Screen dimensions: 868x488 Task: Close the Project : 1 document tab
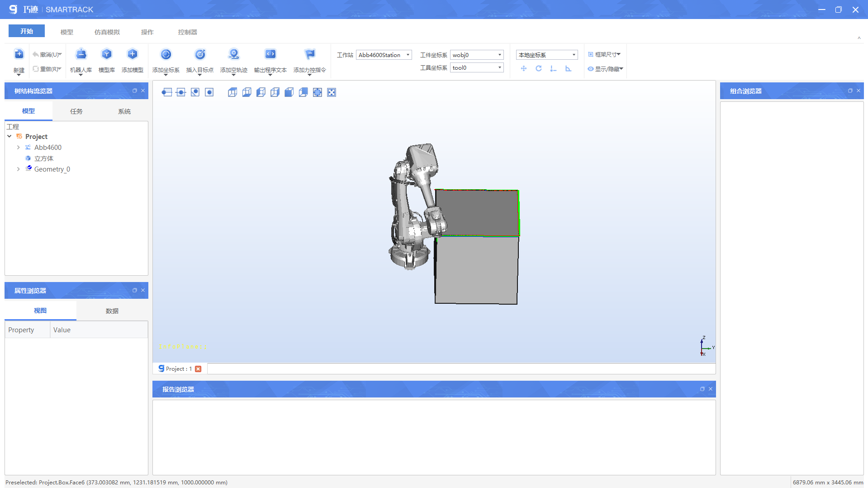(x=198, y=369)
